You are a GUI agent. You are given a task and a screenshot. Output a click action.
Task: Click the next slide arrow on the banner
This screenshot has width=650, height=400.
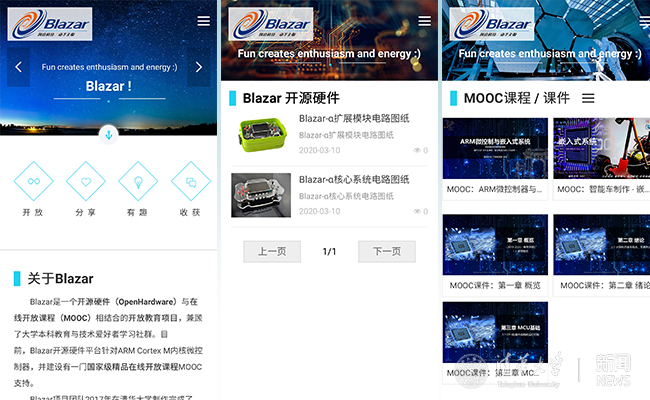(x=199, y=67)
